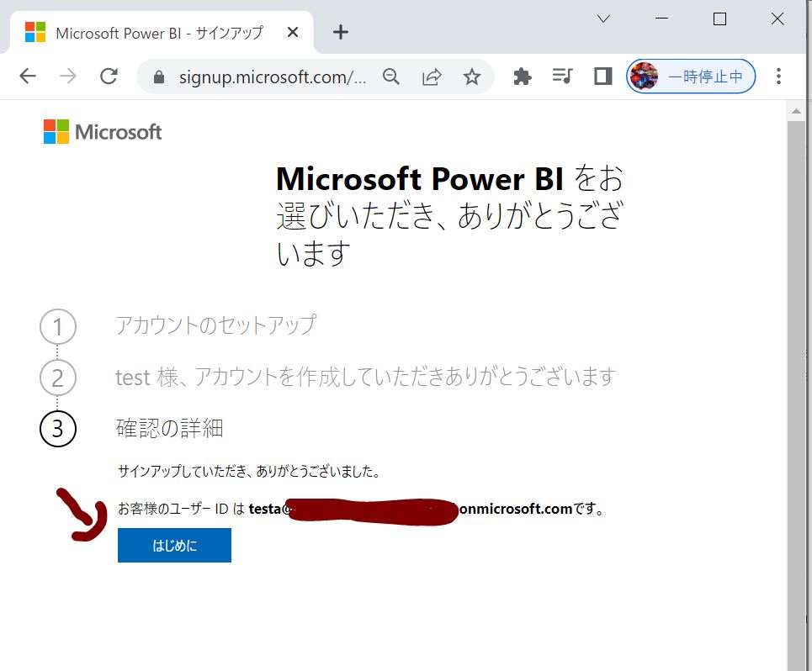Share this page from address bar

tap(432, 77)
